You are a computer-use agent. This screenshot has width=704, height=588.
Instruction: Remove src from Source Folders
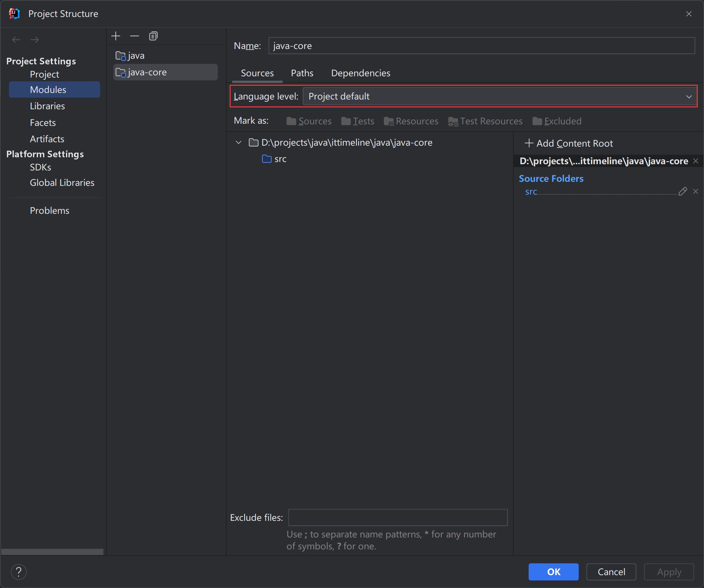coord(696,191)
